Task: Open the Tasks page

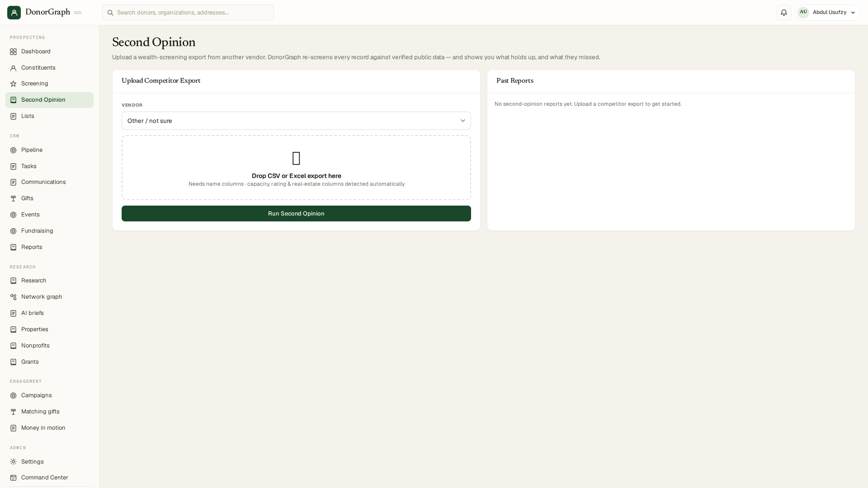Action: 49,166
